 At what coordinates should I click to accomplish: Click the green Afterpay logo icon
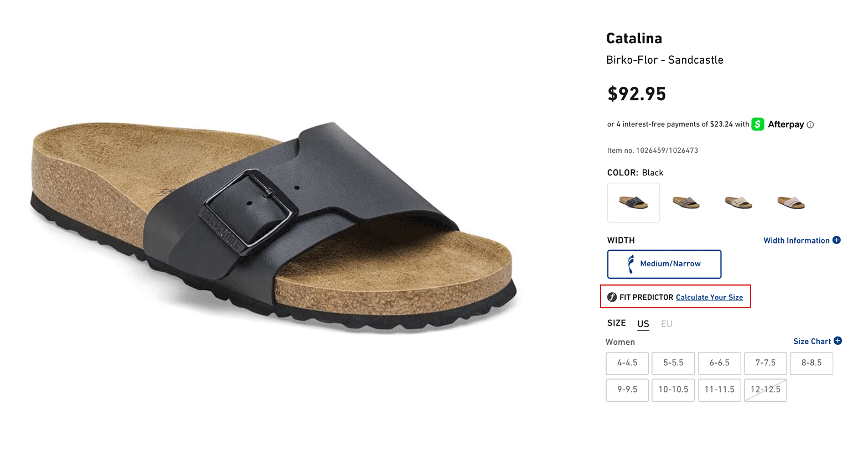(x=758, y=125)
